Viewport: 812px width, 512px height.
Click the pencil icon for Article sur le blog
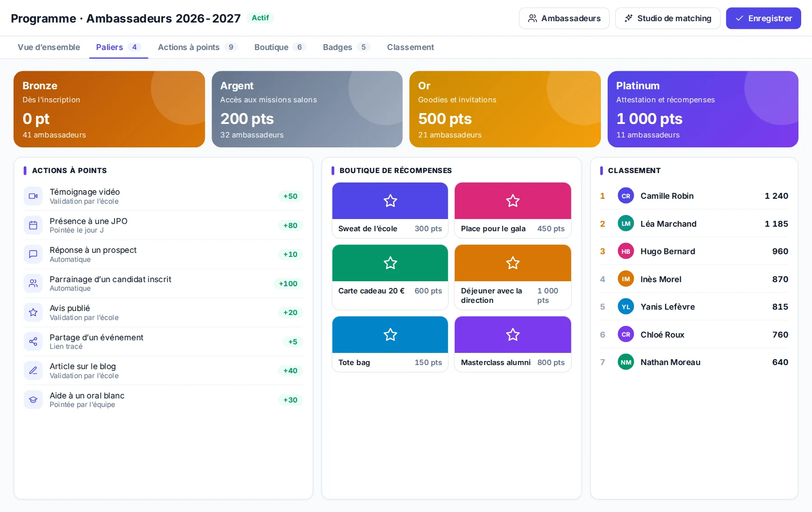pos(33,370)
